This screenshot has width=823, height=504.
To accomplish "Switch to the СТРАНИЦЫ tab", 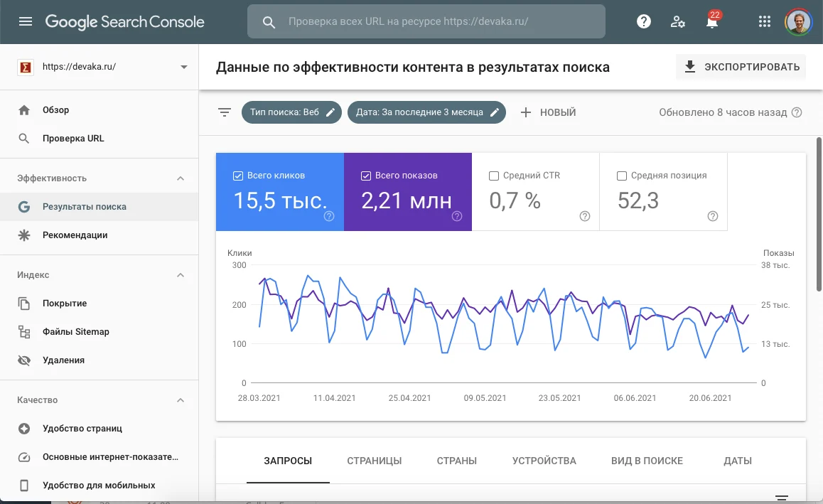I will coord(375,461).
